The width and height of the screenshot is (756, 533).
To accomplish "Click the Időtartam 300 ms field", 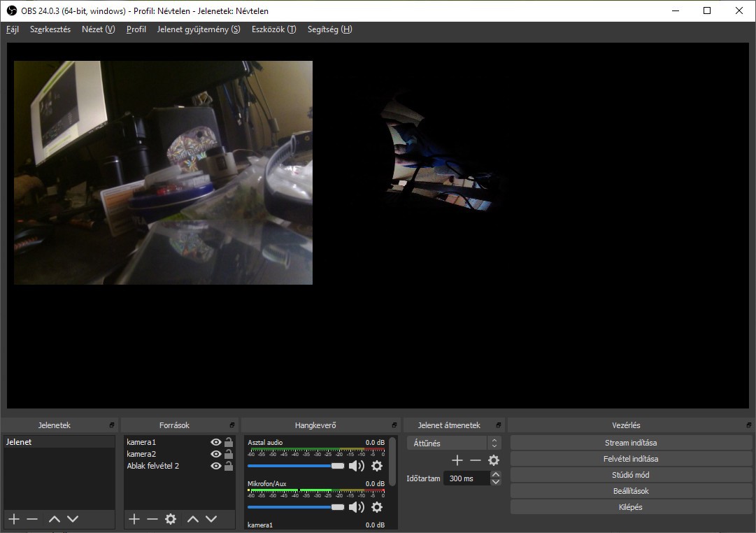I will coord(466,478).
